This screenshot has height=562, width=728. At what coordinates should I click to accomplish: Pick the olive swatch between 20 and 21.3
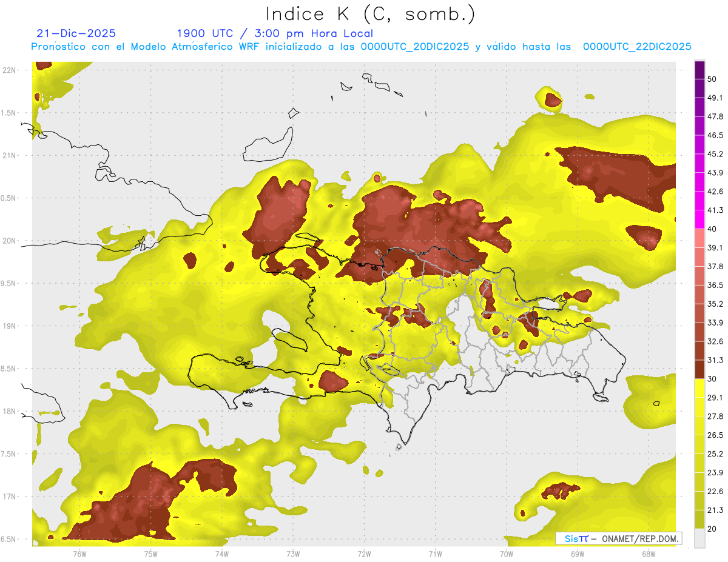(699, 519)
